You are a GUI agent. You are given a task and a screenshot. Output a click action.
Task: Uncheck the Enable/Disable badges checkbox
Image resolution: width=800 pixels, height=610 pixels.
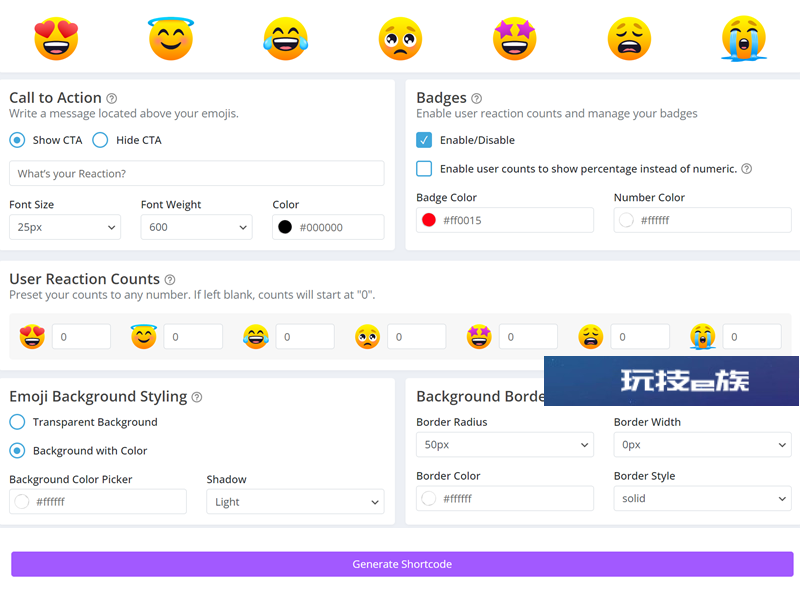424,140
